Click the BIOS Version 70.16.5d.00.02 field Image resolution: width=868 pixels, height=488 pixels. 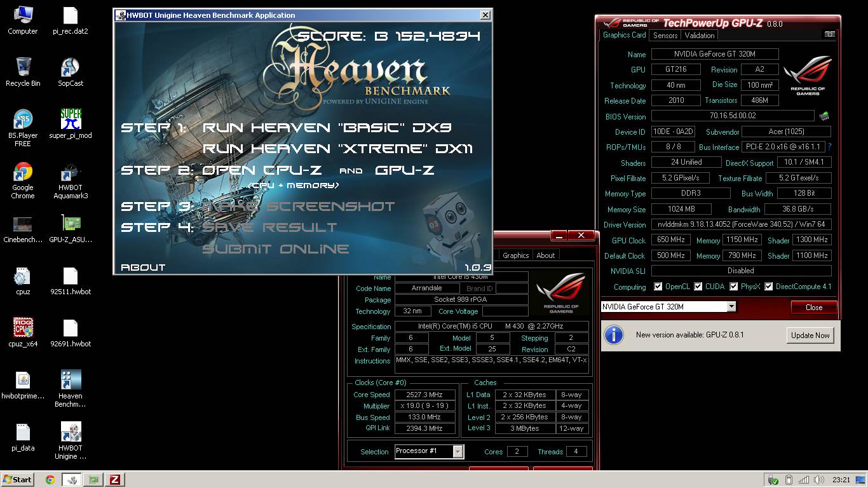coord(733,116)
